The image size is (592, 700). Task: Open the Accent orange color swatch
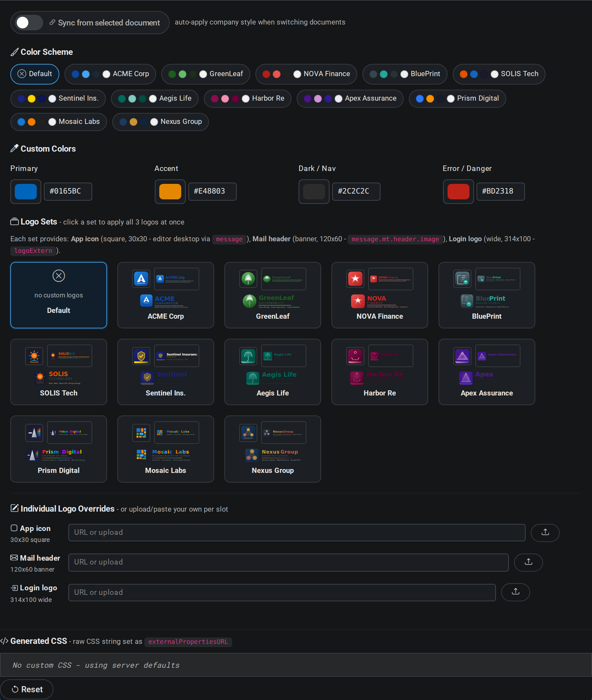point(170,191)
